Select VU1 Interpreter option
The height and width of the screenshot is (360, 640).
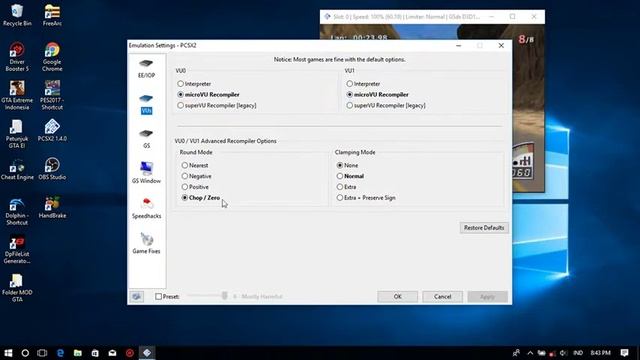click(363, 84)
